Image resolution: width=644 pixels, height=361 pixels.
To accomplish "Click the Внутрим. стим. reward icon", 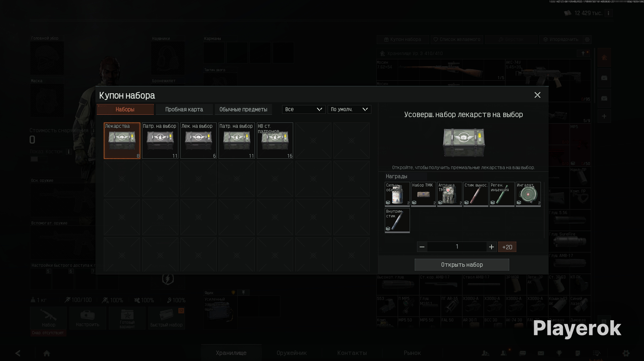I will [x=397, y=221].
